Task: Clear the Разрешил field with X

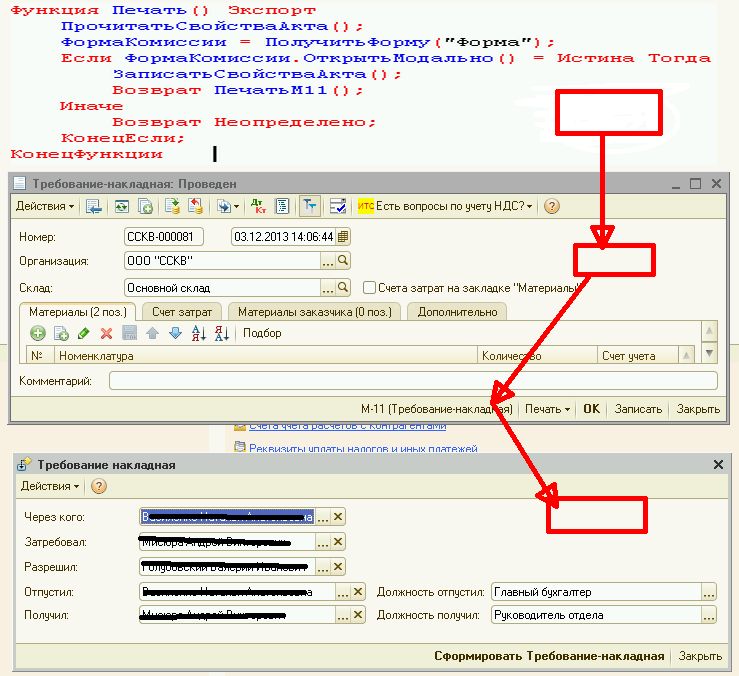Action: (x=337, y=567)
